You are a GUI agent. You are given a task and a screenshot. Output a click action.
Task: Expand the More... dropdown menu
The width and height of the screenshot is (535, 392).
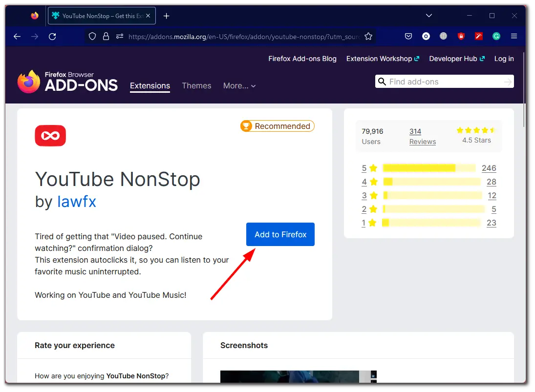coord(239,86)
